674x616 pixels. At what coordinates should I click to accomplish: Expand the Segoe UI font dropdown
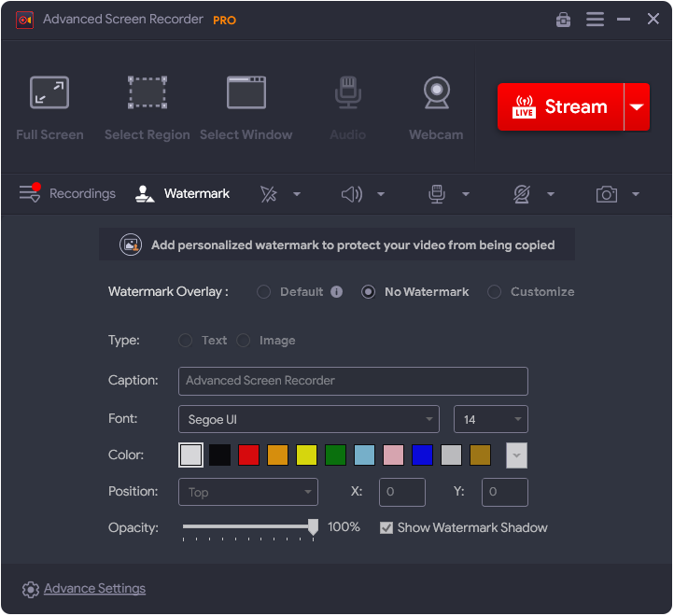(x=308, y=419)
